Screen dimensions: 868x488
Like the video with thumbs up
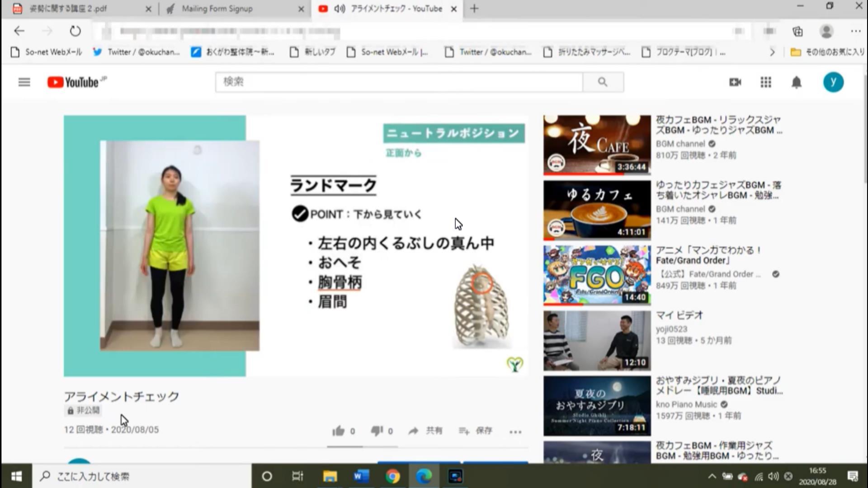pos(339,431)
